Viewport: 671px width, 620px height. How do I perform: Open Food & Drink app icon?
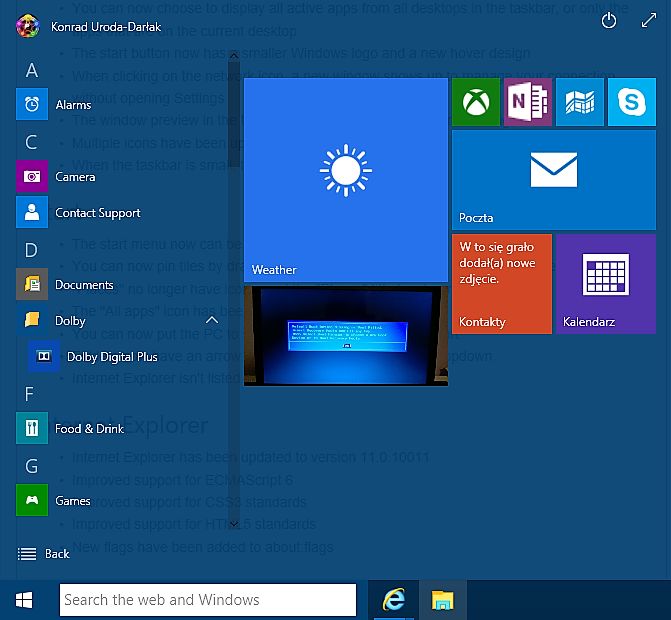32,428
